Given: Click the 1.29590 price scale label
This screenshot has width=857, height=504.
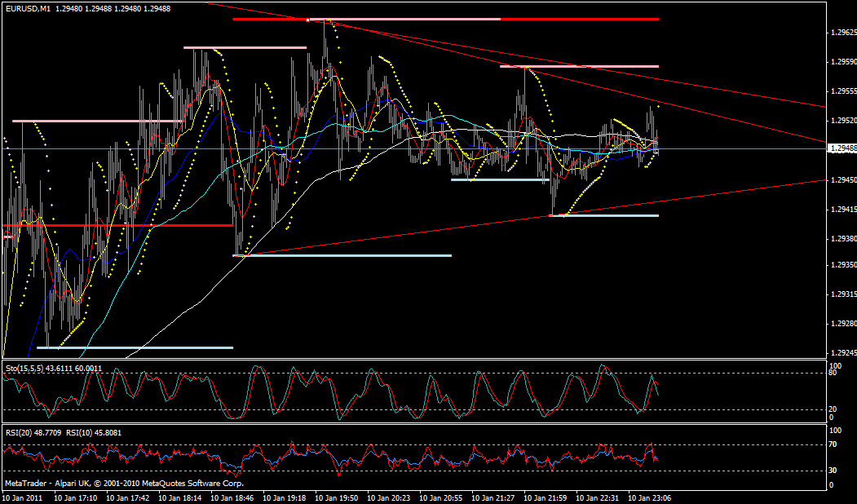Looking at the screenshot, I should (x=842, y=62).
